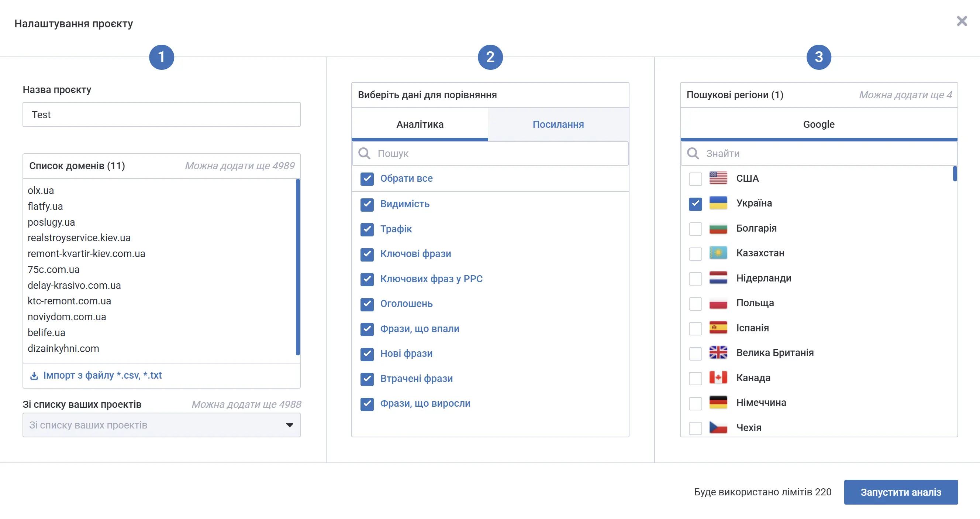Enable the Польща region checkbox

[695, 304]
